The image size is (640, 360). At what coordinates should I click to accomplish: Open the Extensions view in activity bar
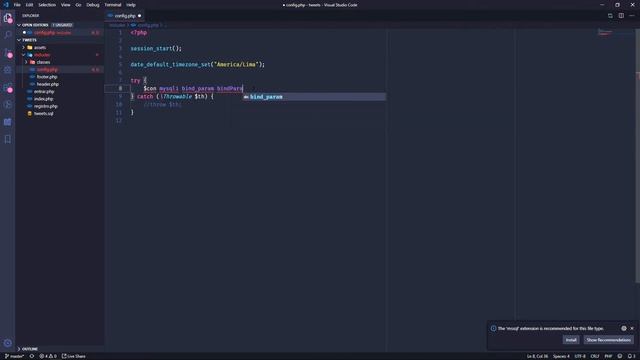click(x=7, y=87)
